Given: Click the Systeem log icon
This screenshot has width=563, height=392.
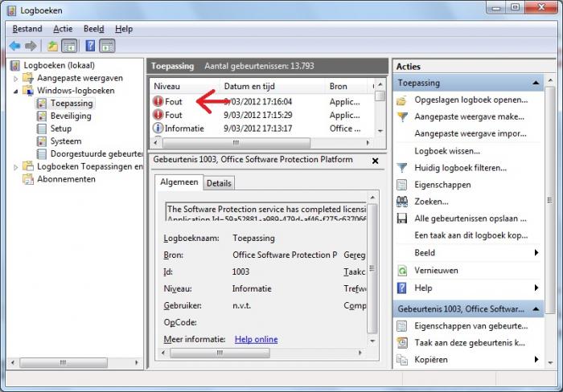Looking at the screenshot, I should [42, 141].
